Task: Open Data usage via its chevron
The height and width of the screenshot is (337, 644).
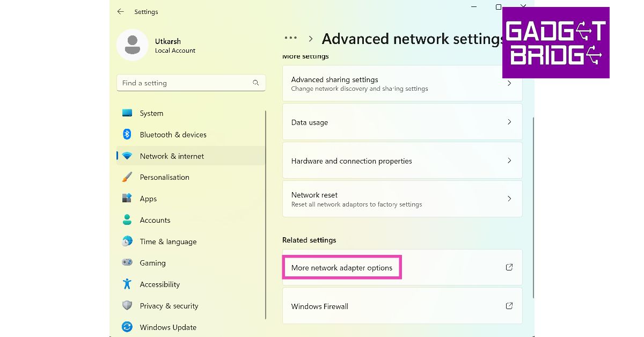Action: pyautogui.click(x=509, y=122)
